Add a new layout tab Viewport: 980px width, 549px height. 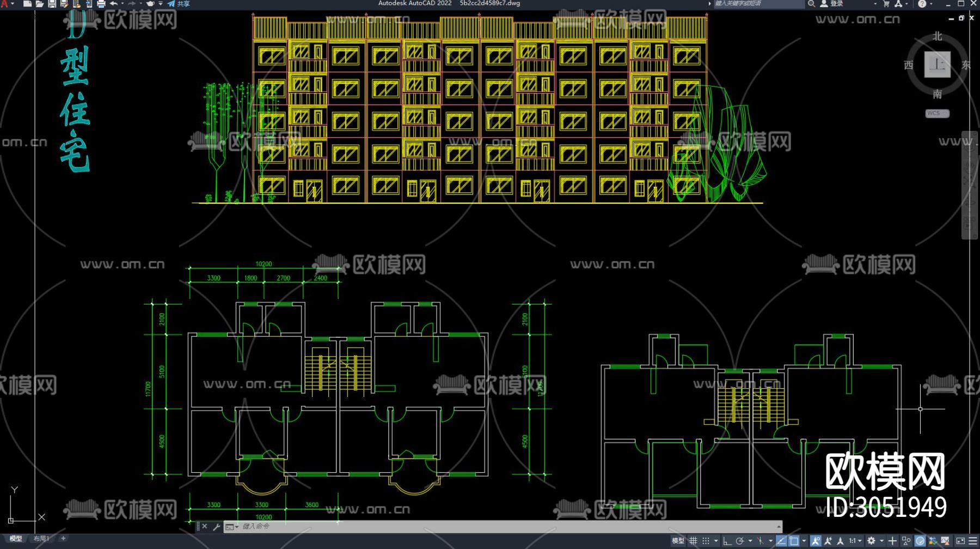click(x=63, y=539)
